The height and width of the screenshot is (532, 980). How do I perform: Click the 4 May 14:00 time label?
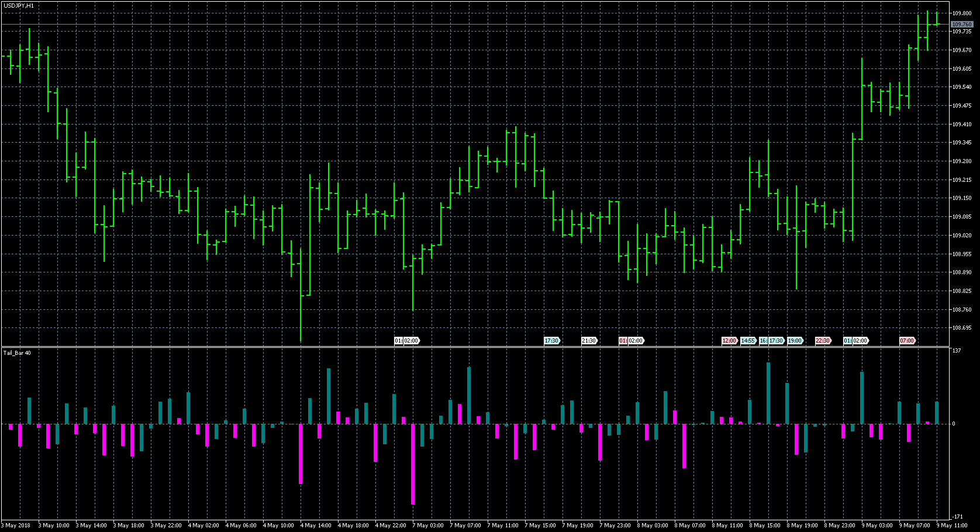[x=316, y=526]
